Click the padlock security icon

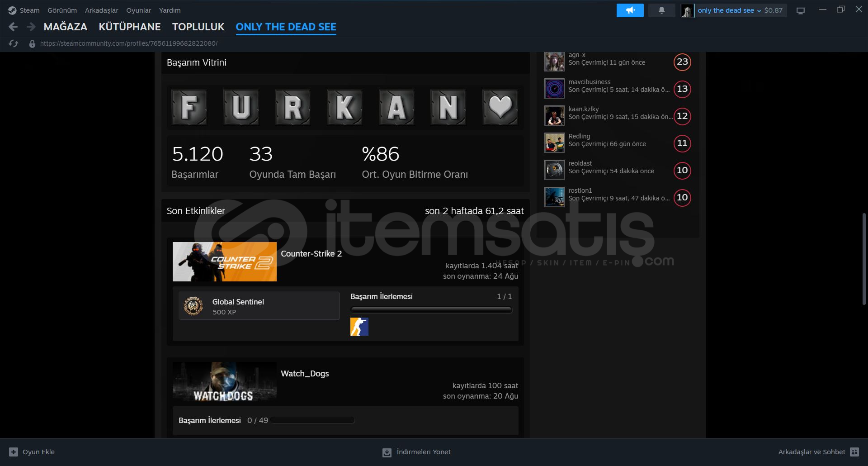[32, 43]
